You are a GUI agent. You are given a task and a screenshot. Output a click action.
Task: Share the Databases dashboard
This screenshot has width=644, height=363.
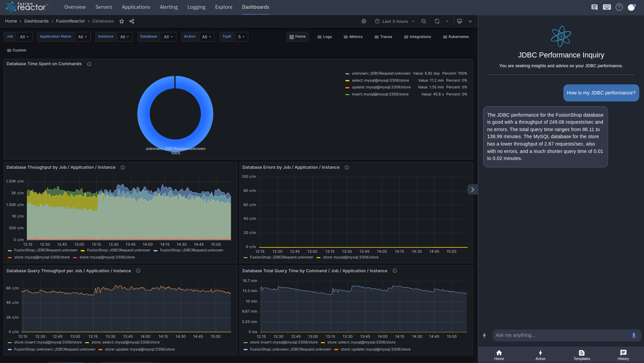132,21
